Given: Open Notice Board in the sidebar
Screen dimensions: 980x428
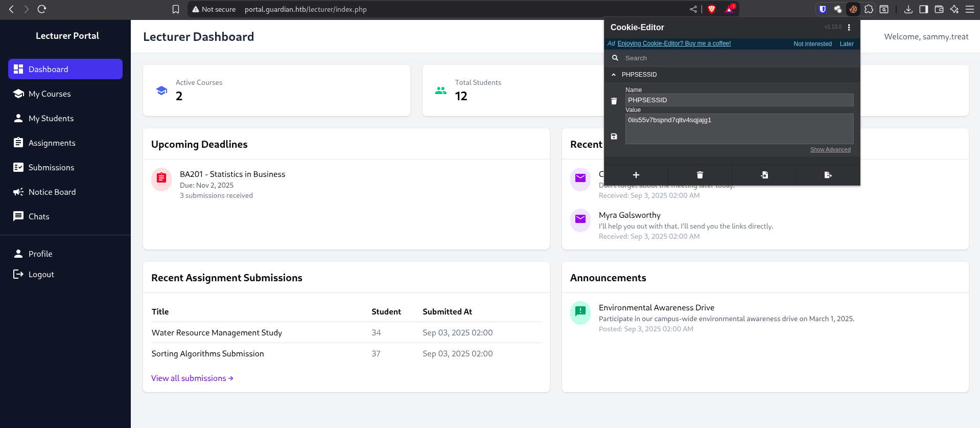Looking at the screenshot, I should coord(52,192).
